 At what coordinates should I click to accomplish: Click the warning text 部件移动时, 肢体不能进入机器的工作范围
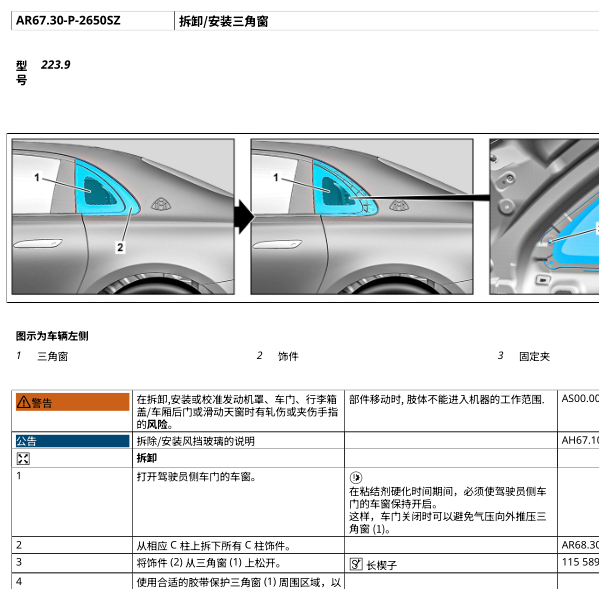click(x=447, y=400)
